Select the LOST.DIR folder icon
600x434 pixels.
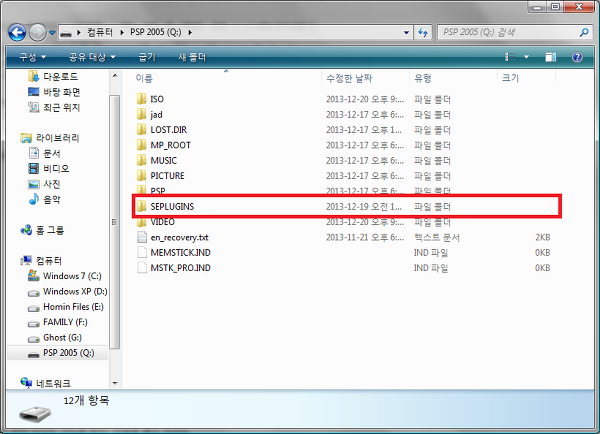click(141, 130)
